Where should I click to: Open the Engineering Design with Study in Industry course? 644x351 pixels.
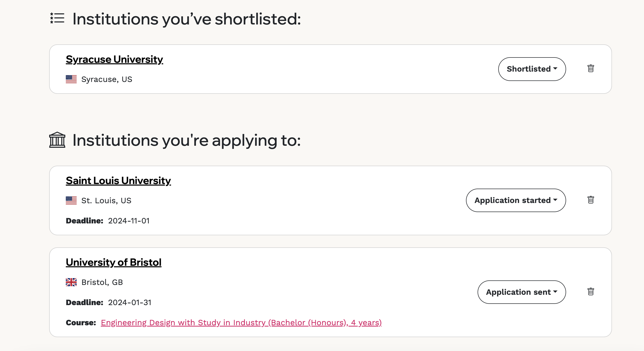[241, 323]
